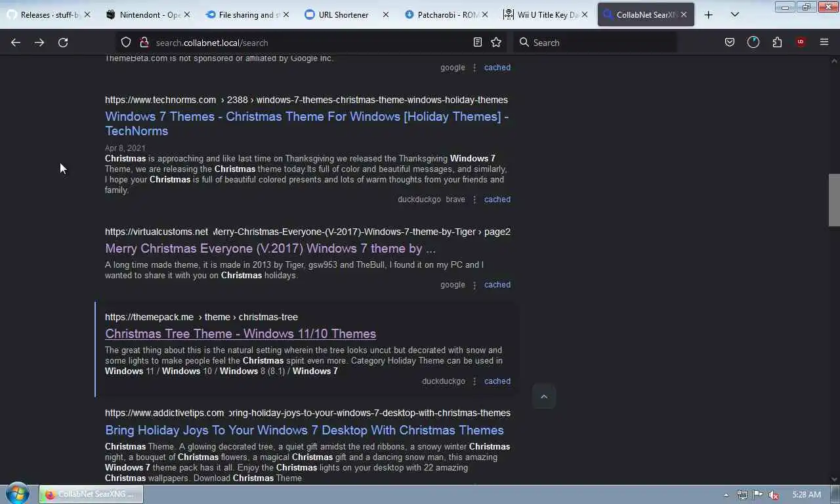The image size is (840, 504).
Task: Click https://www.technorms.com URL text
Action: point(160,100)
